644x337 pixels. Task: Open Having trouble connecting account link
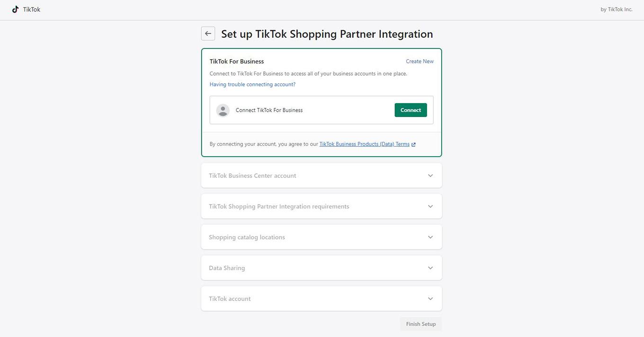point(252,85)
